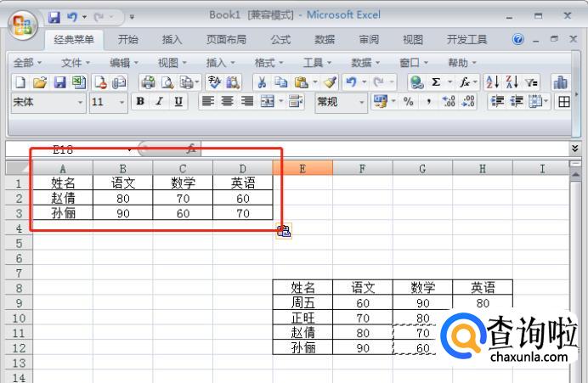Expand the Paste options arrow in the toolbar

(315, 82)
